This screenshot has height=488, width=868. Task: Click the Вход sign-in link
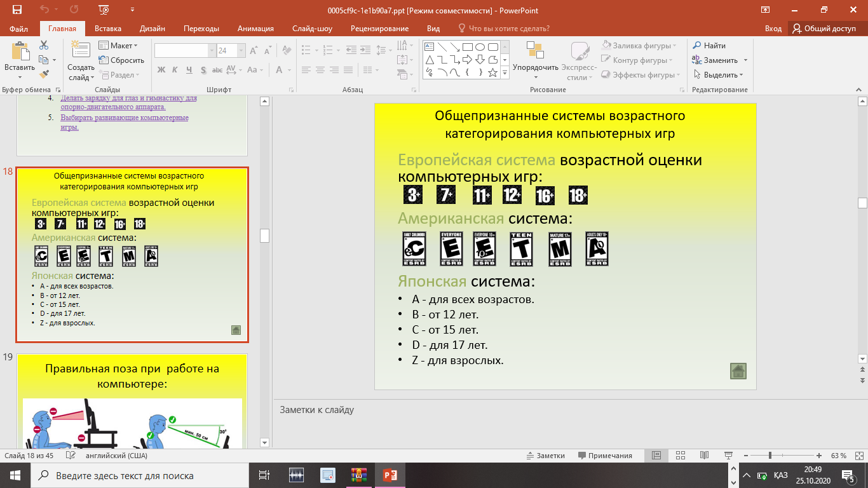tap(773, 29)
